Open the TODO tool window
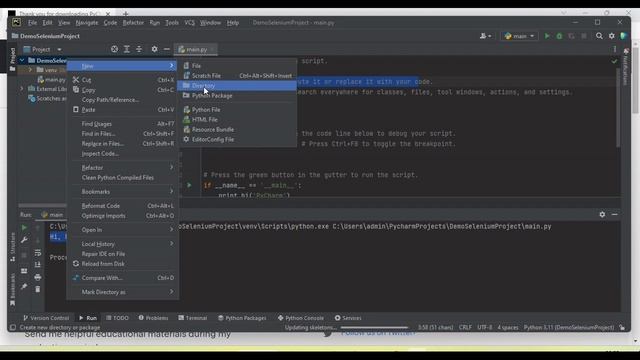The height and width of the screenshot is (360, 640). click(117, 318)
